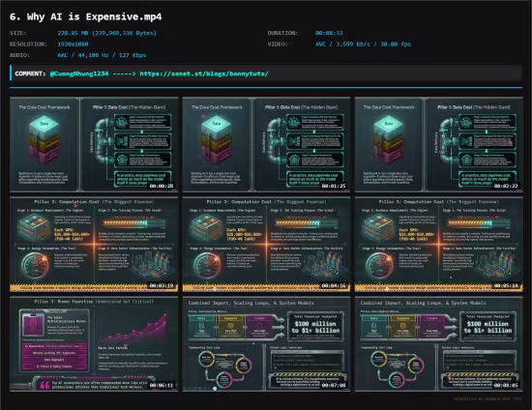The width and height of the screenshot is (532, 410).
Task: Click the file size value 228.85 MB
Action: 106,33
